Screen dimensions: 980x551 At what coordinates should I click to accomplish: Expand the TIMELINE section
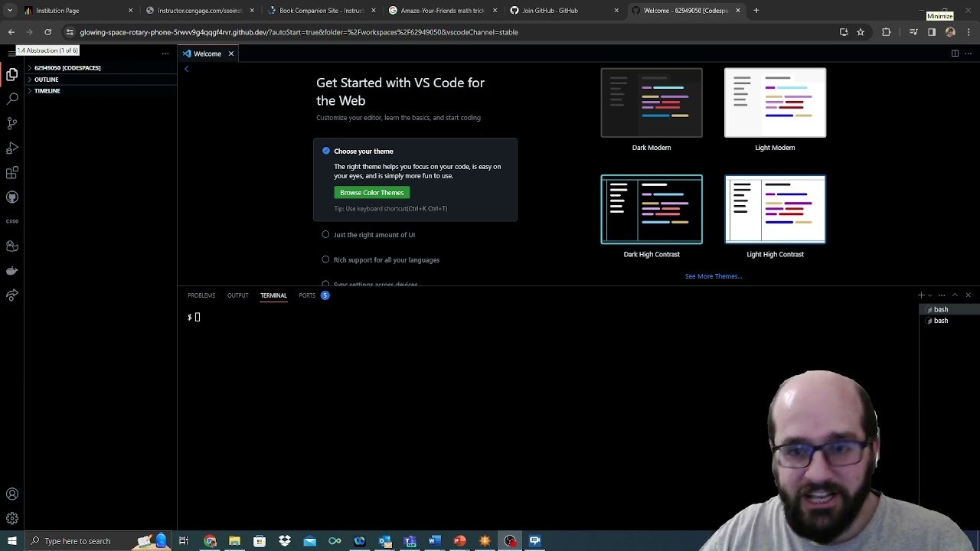(101, 91)
